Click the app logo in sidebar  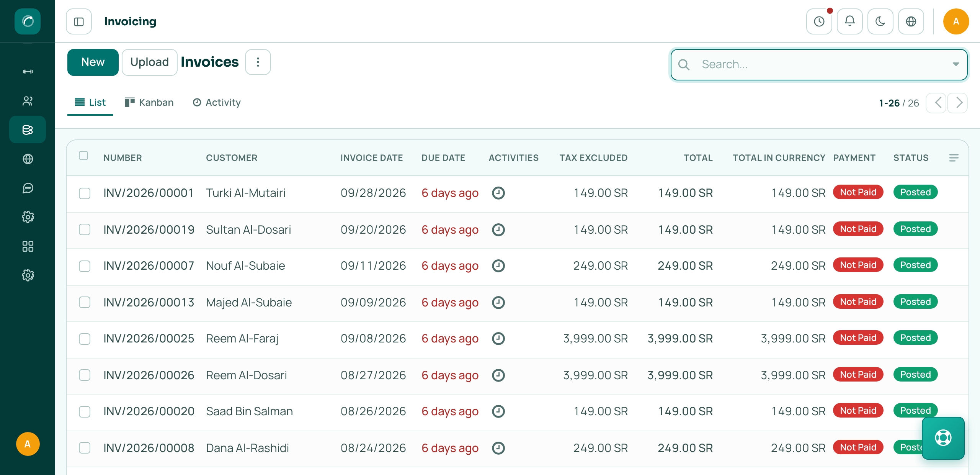click(28, 21)
